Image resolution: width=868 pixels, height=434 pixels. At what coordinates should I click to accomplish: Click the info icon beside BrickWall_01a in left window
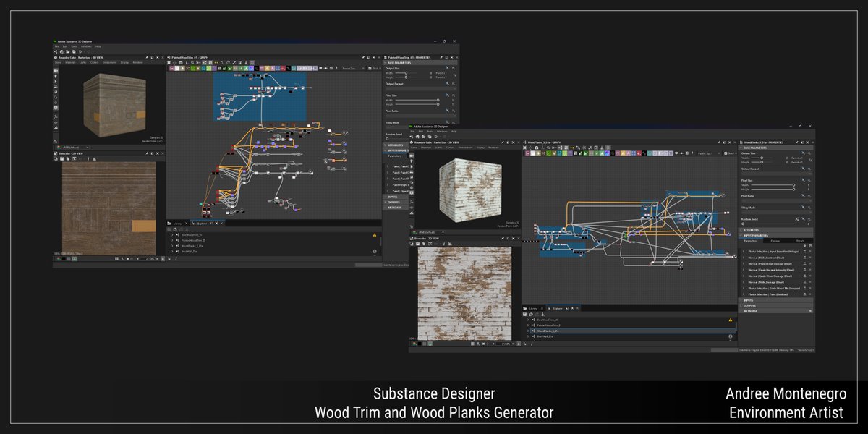(375, 251)
